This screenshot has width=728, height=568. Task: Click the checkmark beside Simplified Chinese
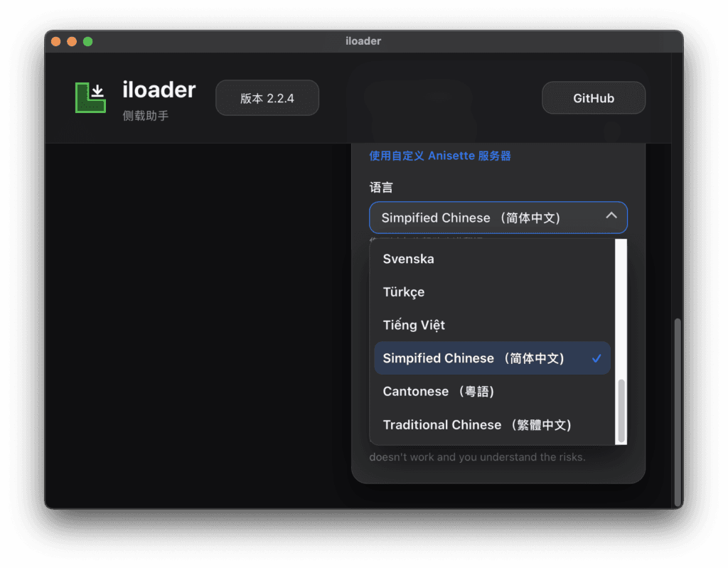pyautogui.click(x=596, y=359)
